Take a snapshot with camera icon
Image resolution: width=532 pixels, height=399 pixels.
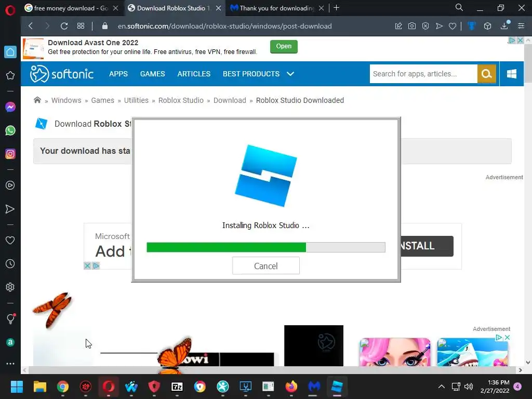[411, 26]
